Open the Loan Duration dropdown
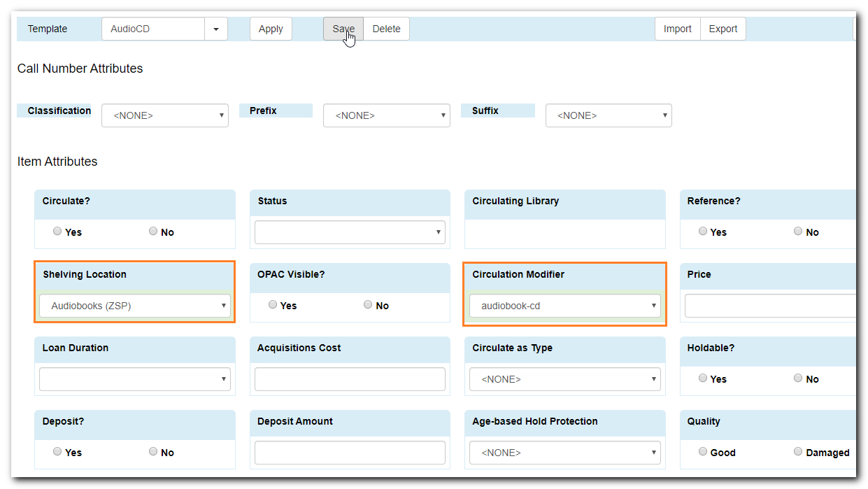 pos(135,379)
